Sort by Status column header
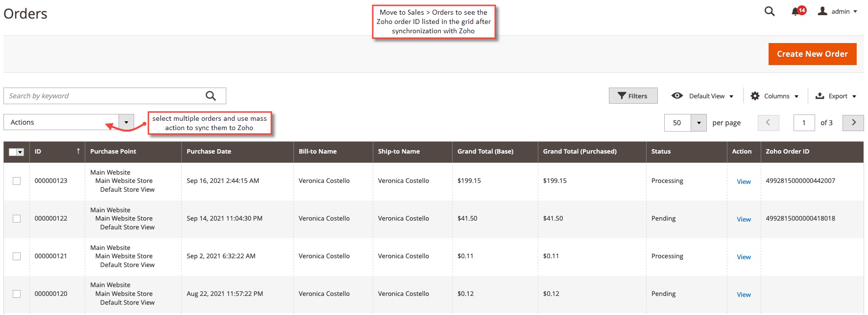The image size is (868, 315). 686,152
